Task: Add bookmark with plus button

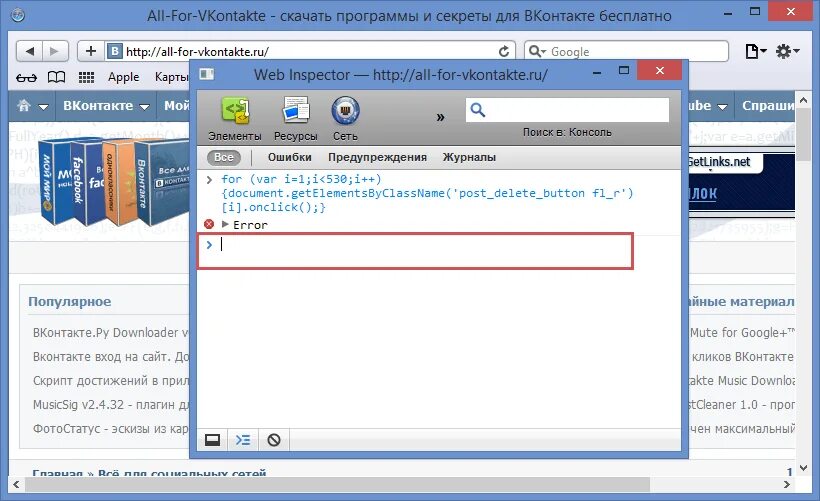Action: pyautogui.click(x=91, y=51)
